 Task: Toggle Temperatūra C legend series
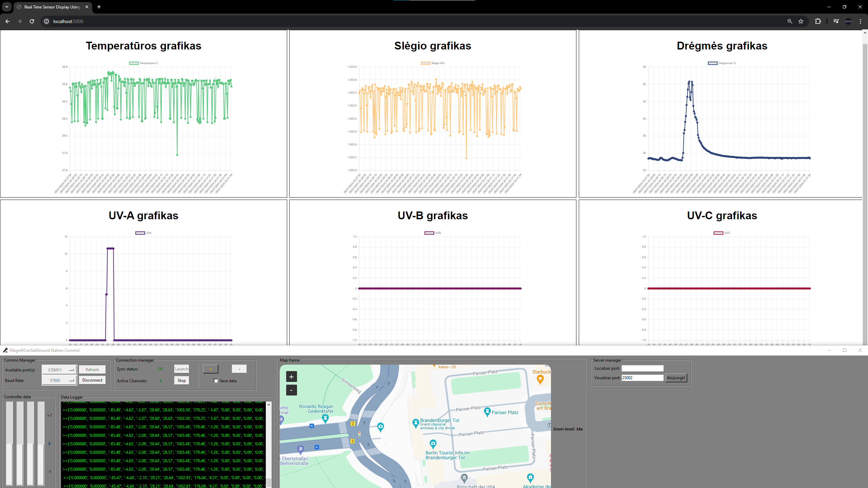click(143, 63)
